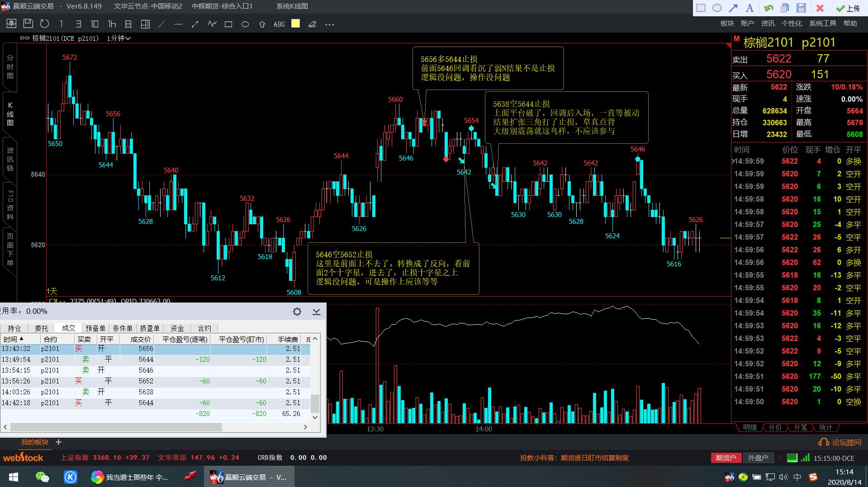868x487 pixels.
Task: Open the yellow drawing color swatch
Action: point(295,24)
